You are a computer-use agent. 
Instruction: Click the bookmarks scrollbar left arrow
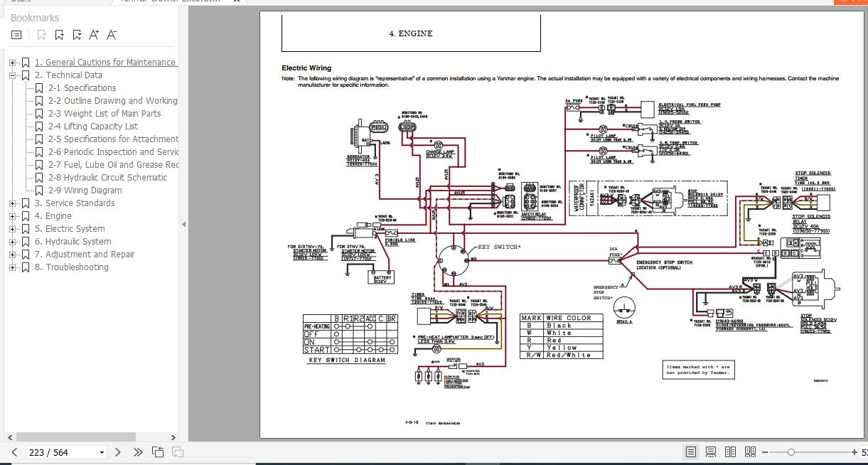coord(9,437)
